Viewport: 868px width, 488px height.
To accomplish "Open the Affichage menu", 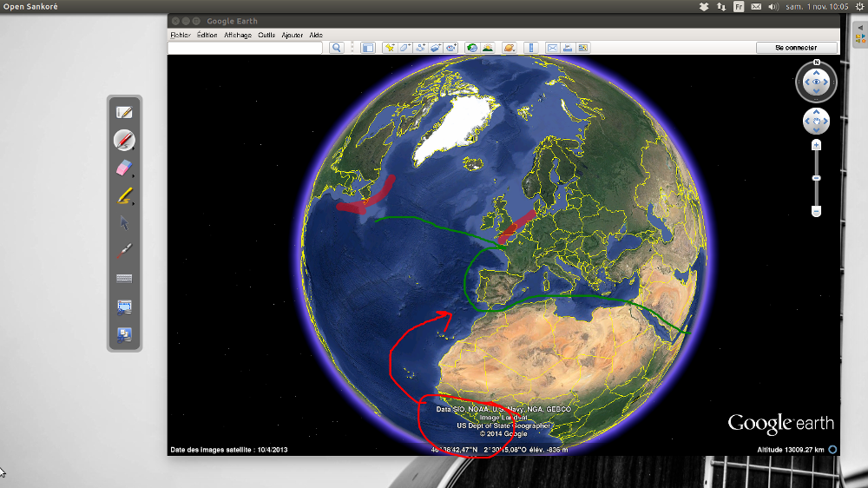I will pyautogui.click(x=238, y=35).
